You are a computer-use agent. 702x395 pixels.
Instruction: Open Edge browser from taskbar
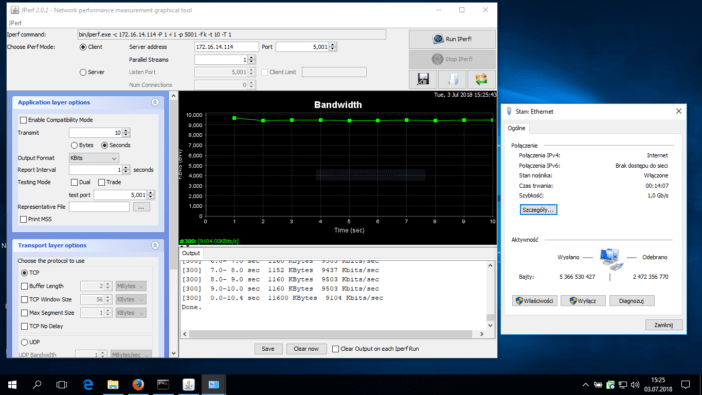(88, 384)
